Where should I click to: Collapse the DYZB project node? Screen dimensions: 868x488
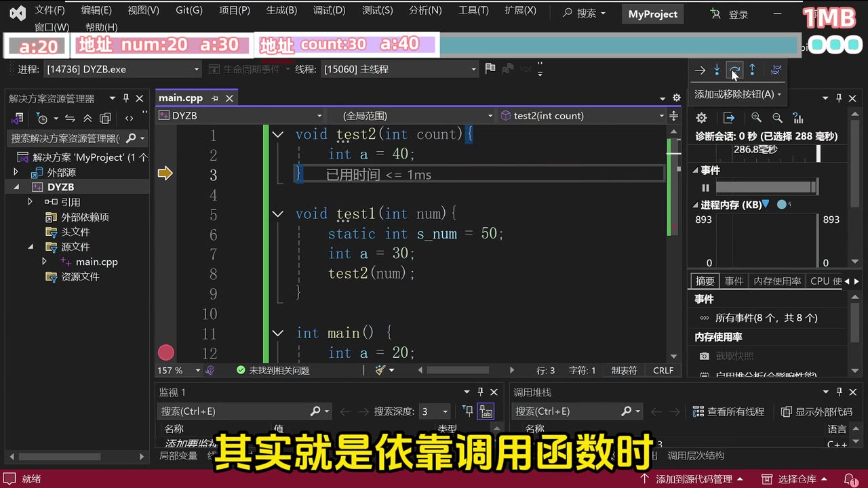click(x=16, y=187)
